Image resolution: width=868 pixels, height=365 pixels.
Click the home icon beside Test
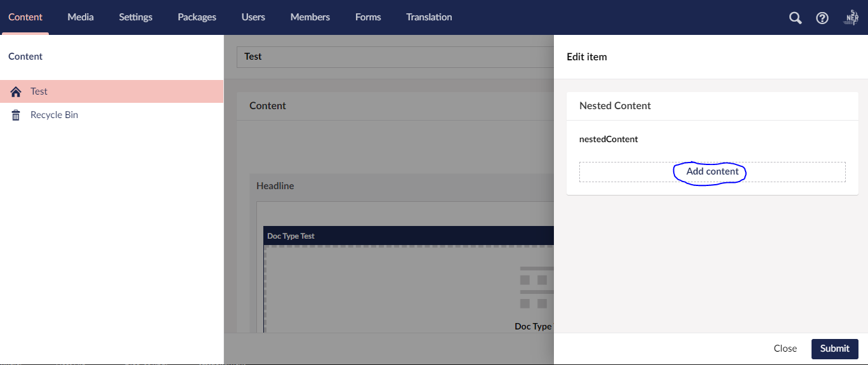pyautogui.click(x=16, y=92)
